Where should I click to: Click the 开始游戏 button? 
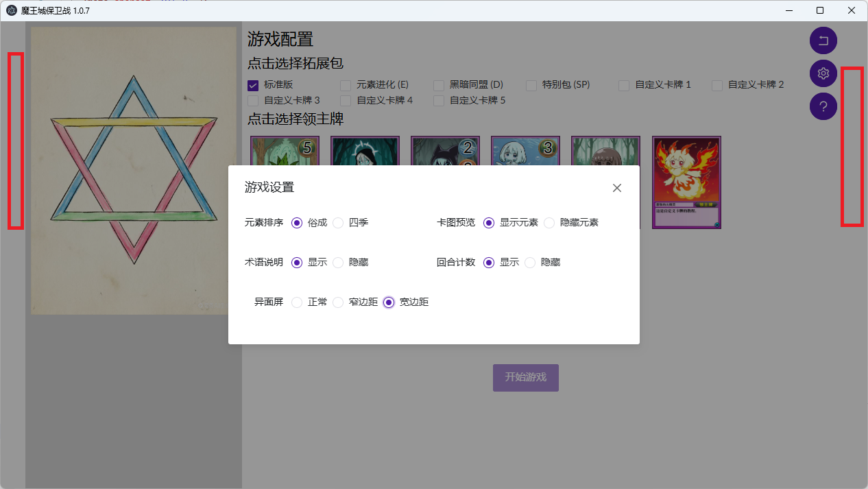tap(526, 378)
